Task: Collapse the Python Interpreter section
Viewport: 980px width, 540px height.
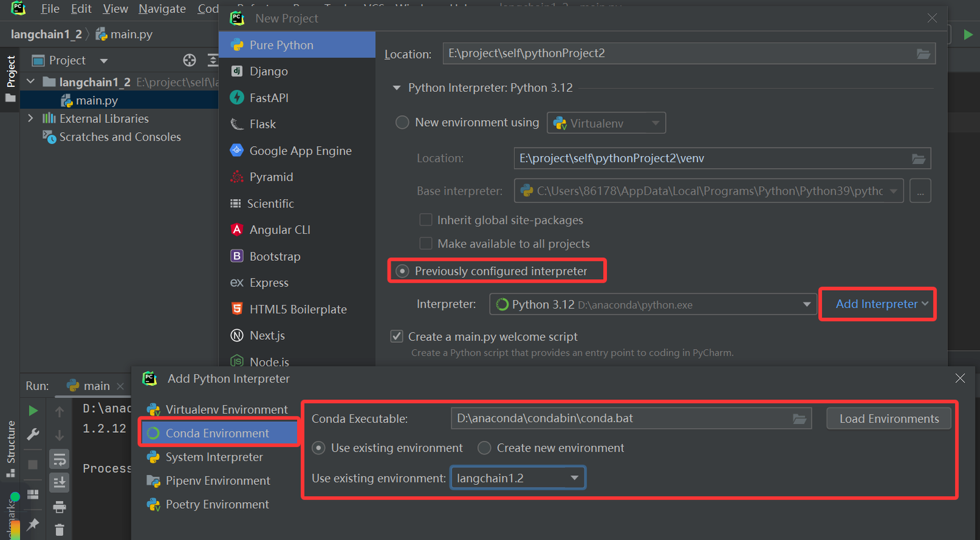Action: (397, 88)
